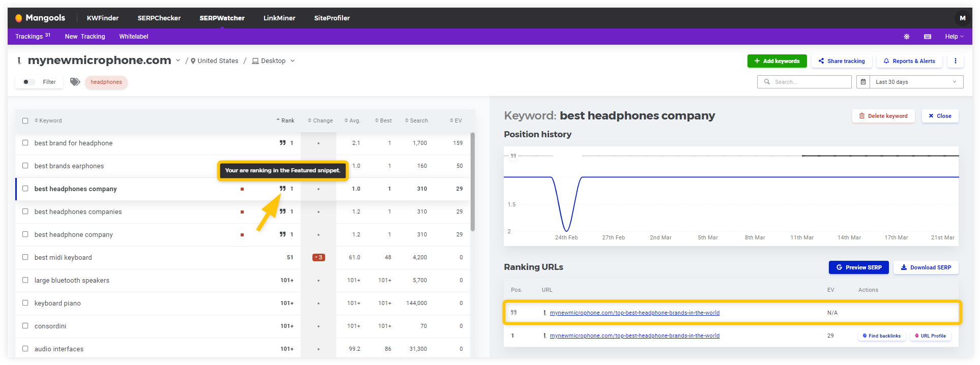The height and width of the screenshot is (365, 980).
Task: Click the tags icon beside headphones tag
Action: click(75, 82)
